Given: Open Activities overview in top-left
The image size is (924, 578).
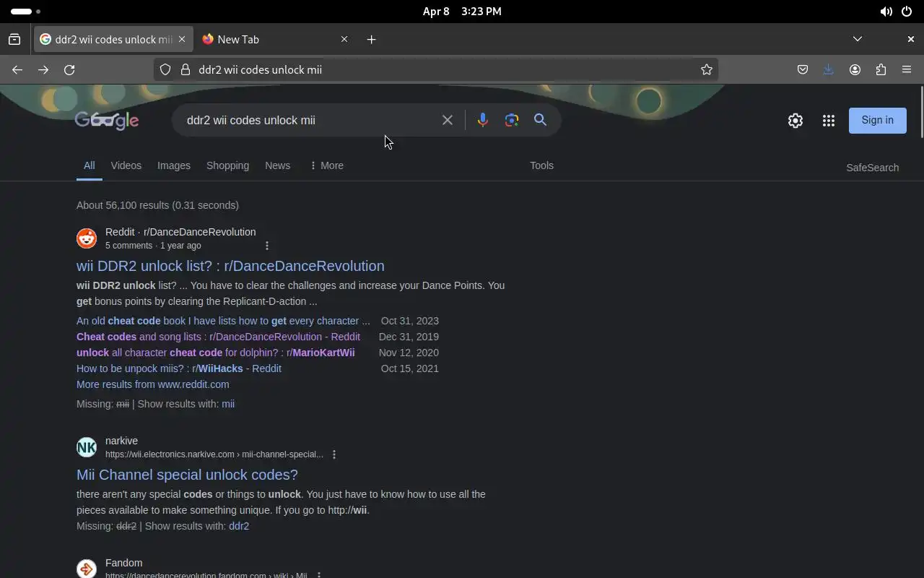Looking at the screenshot, I should [x=26, y=12].
